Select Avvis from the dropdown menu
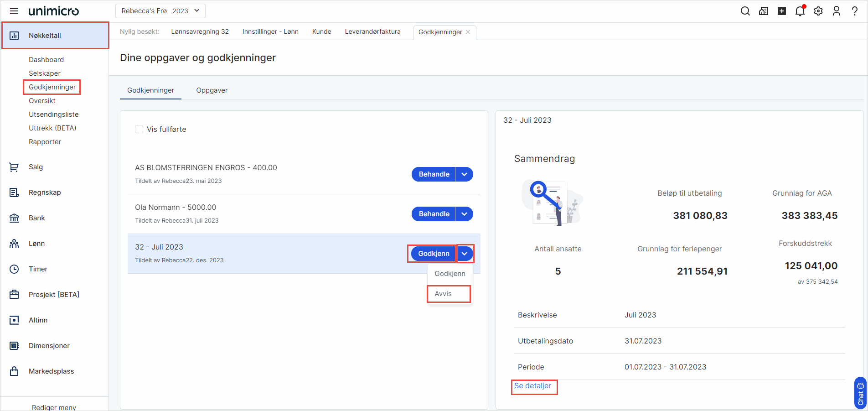The width and height of the screenshot is (868, 411). [x=443, y=294]
